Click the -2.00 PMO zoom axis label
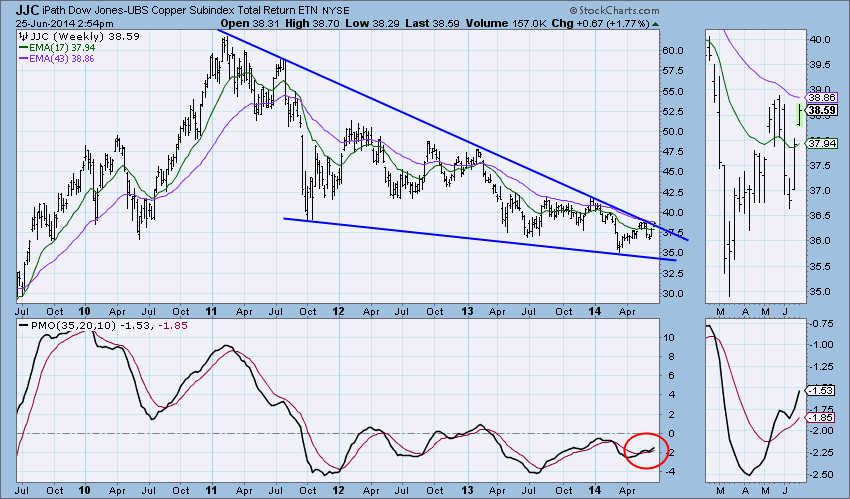The height and width of the screenshot is (499, 850). [x=821, y=431]
